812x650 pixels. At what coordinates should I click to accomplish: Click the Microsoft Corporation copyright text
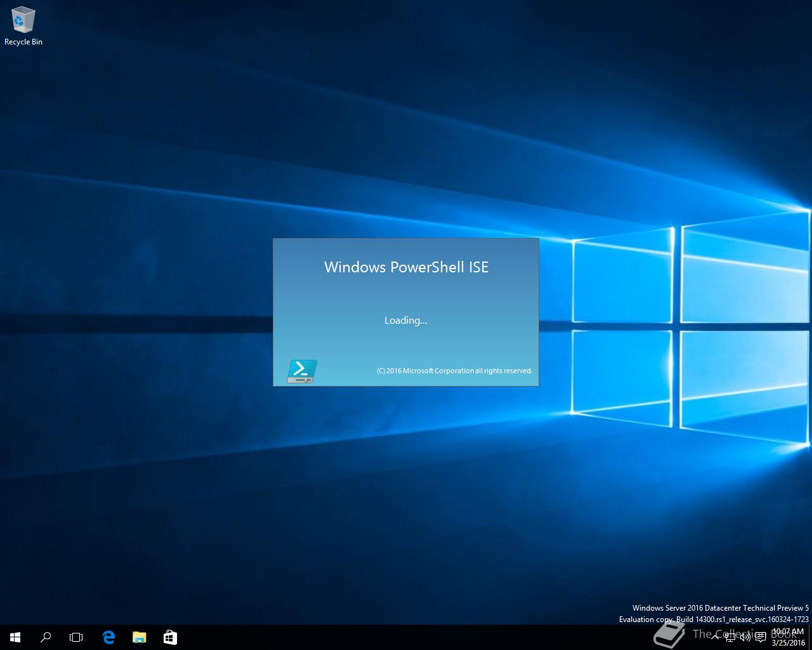[x=454, y=371]
